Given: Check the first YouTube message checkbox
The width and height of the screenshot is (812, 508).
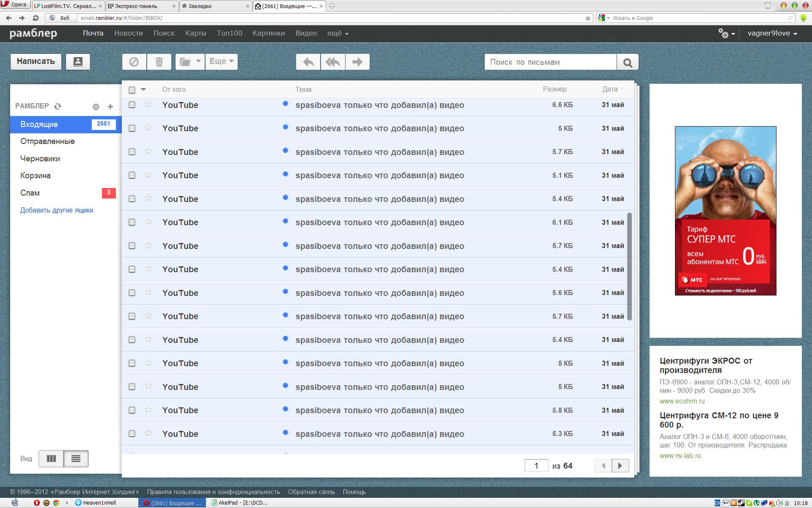Looking at the screenshot, I should [x=132, y=105].
